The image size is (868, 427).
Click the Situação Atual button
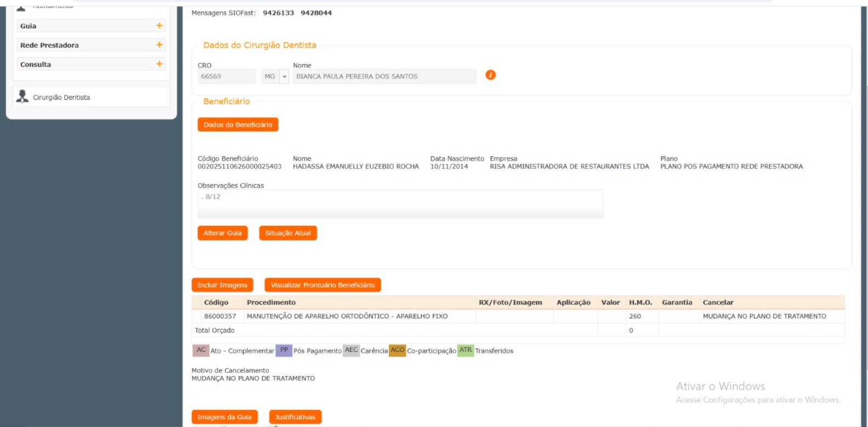288,233
